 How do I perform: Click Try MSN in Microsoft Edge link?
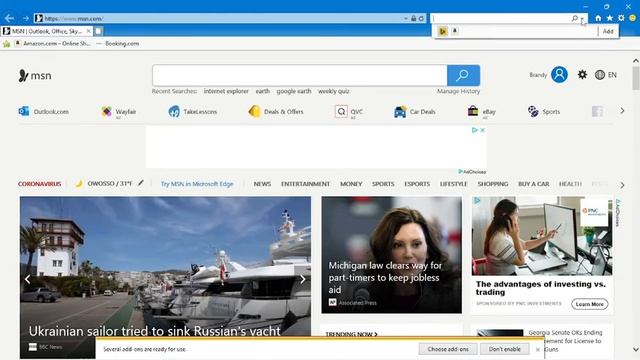(x=197, y=184)
